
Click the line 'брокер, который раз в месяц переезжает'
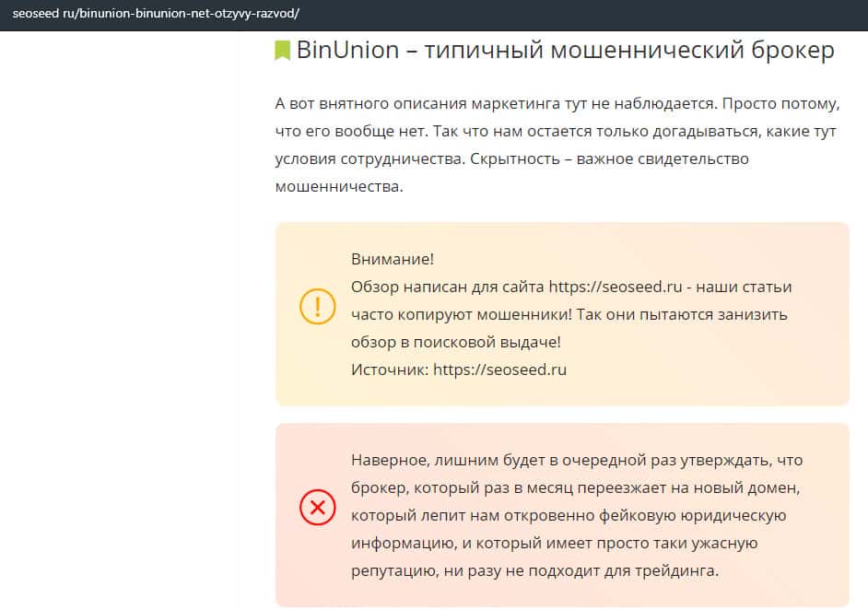(576, 487)
